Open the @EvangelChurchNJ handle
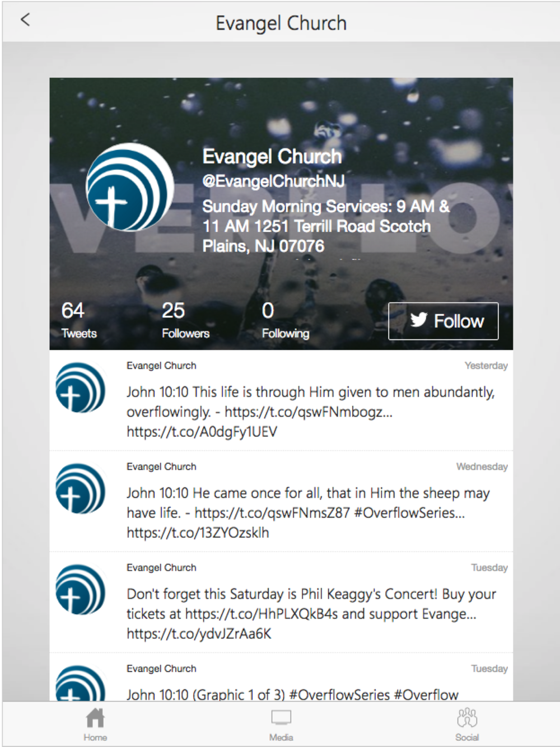This screenshot has width=560, height=747. (273, 181)
